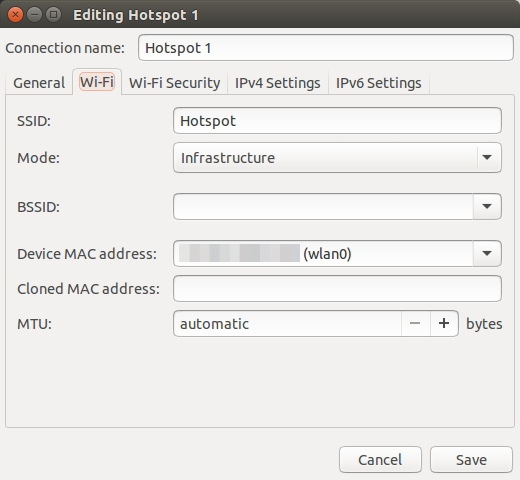Click the MTU minus decrement button
The height and width of the screenshot is (480, 520).
point(415,323)
